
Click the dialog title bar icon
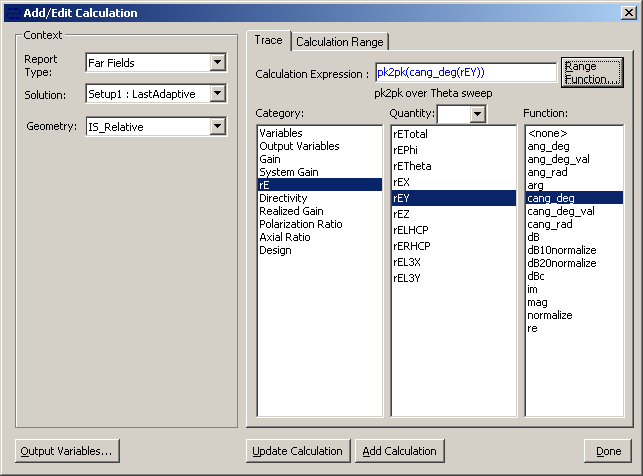pos(14,13)
